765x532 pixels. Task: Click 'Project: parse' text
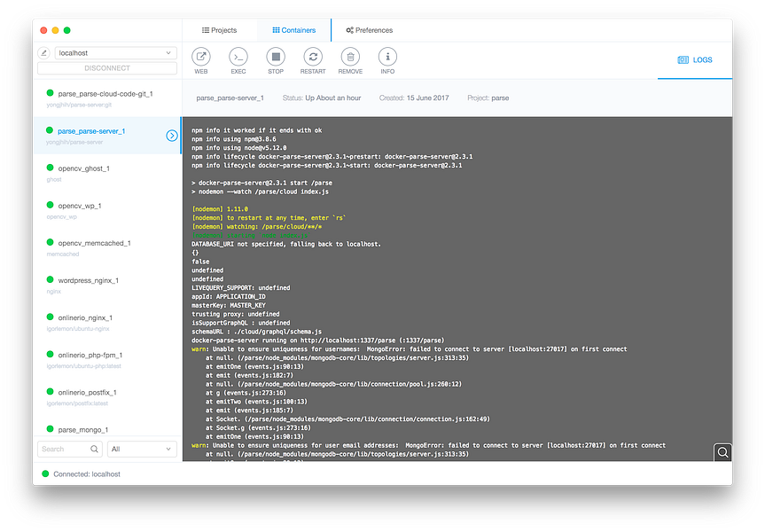pyautogui.click(x=488, y=98)
